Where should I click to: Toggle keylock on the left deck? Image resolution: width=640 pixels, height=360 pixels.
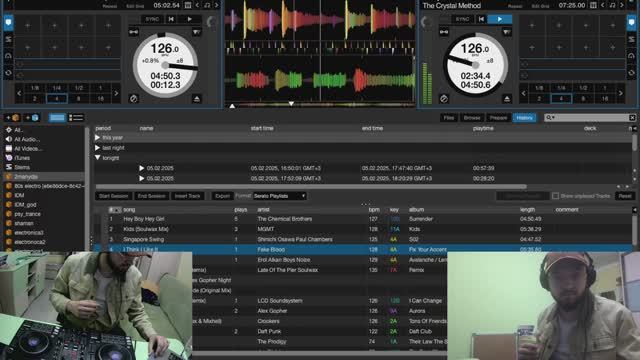(133, 32)
